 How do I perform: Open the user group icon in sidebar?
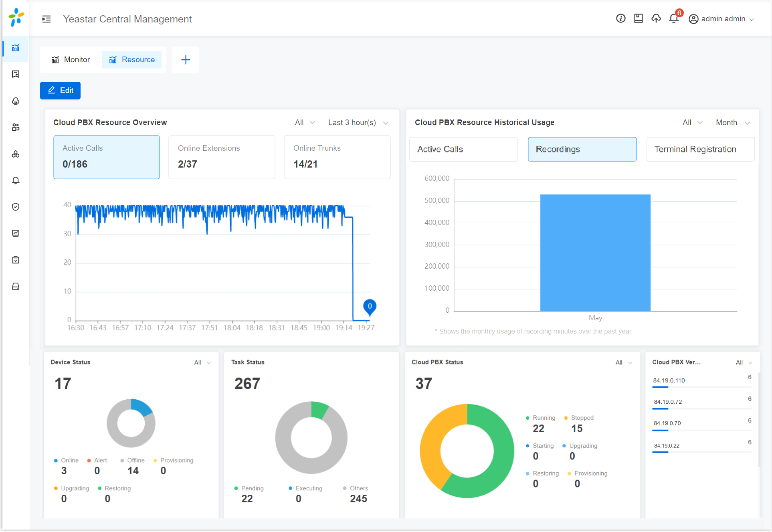click(x=16, y=127)
